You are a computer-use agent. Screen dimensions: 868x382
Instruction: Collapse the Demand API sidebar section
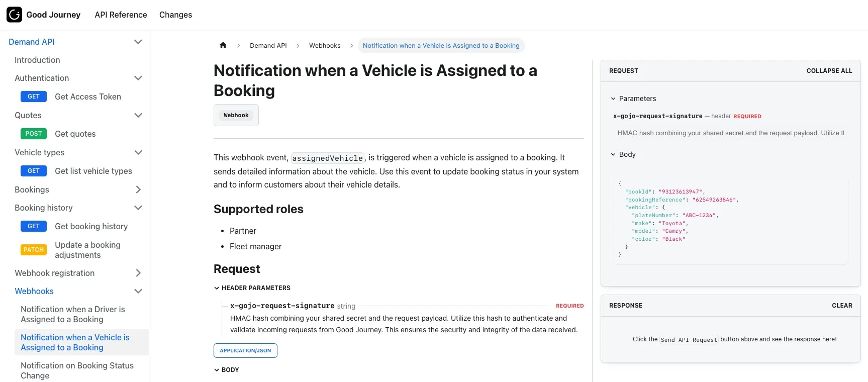[138, 42]
